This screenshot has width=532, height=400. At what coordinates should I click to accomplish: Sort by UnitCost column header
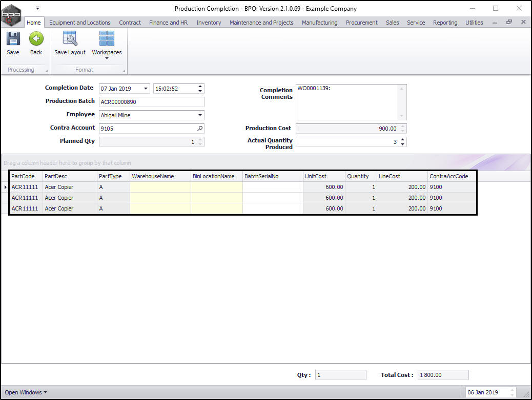[324, 176]
